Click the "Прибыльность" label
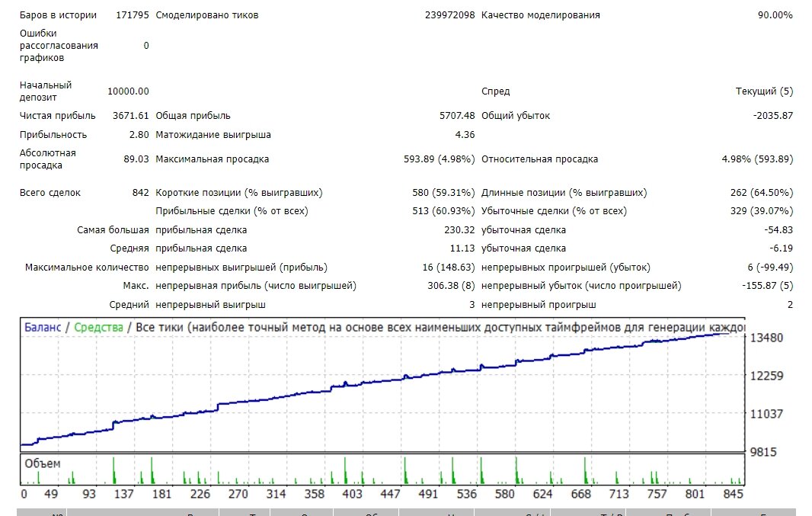Image resolution: width=812 pixels, height=516 pixels. tap(53, 135)
